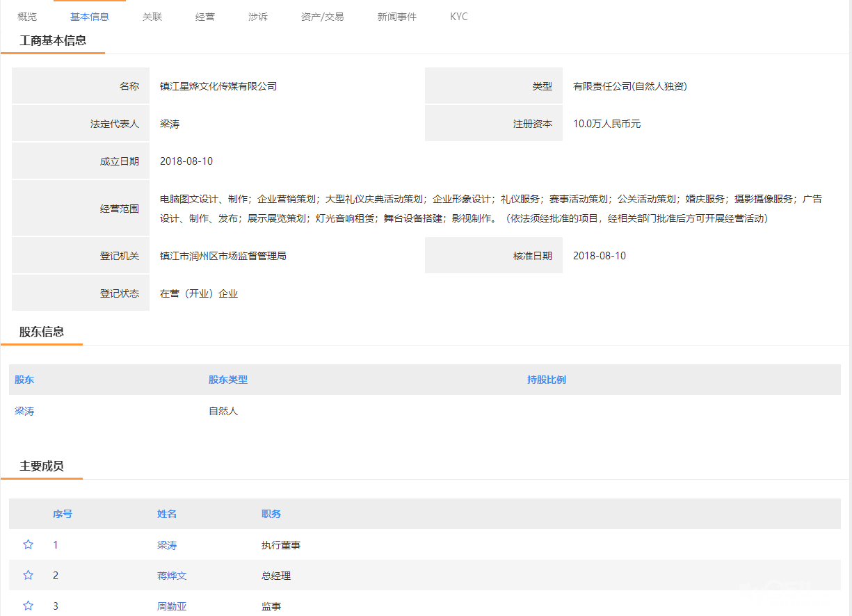The width and height of the screenshot is (852, 616).
Task: Click the 核准日期 value 2018-08-10
Action: 600,256
